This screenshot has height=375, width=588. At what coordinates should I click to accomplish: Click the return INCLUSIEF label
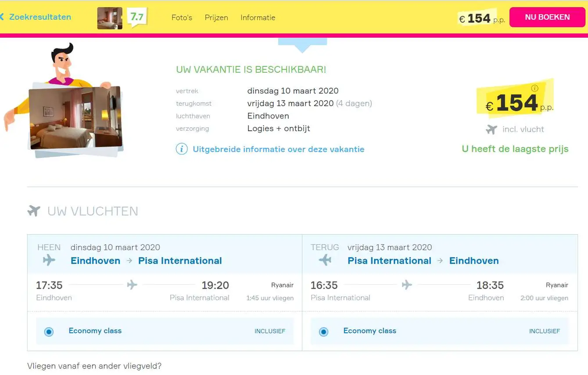(545, 331)
